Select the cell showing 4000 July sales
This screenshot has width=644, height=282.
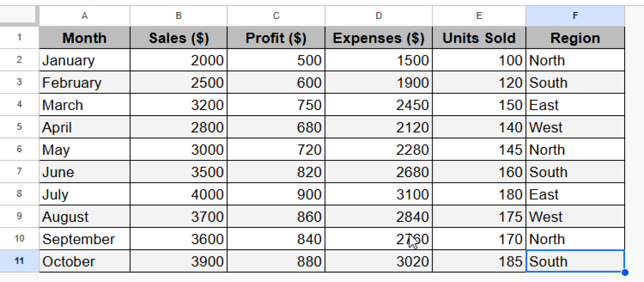click(178, 194)
